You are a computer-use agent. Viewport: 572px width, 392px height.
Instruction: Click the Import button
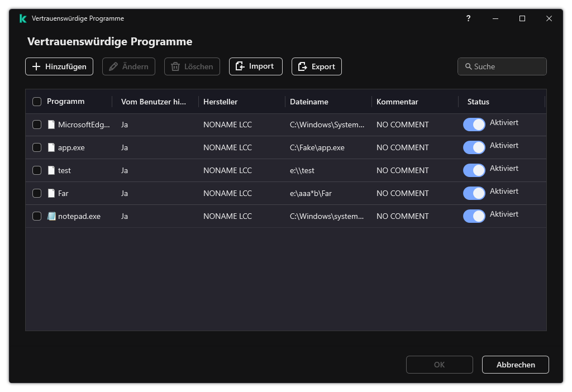[x=255, y=66]
